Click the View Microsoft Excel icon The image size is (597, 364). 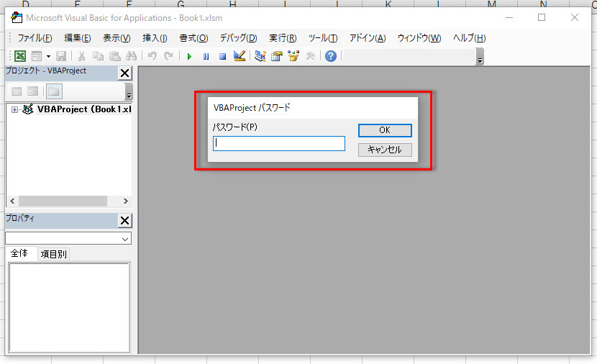[x=20, y=56]
